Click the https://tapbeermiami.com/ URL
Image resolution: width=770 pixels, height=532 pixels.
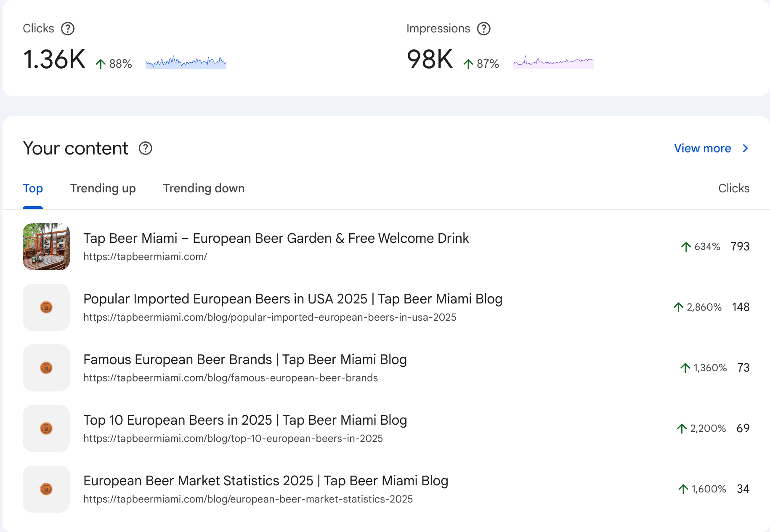pyautogui.click(x=145, y=257)
